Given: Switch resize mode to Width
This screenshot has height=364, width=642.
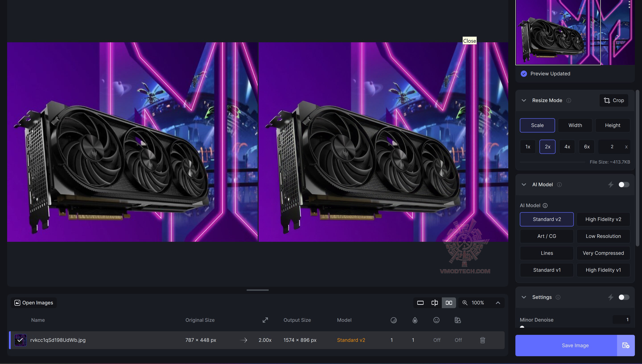Looking at the screenshot, I should click(575, 125).
